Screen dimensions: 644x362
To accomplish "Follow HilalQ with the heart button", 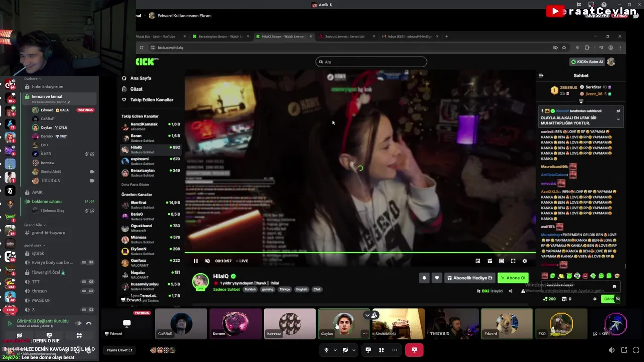I will 437,278.
